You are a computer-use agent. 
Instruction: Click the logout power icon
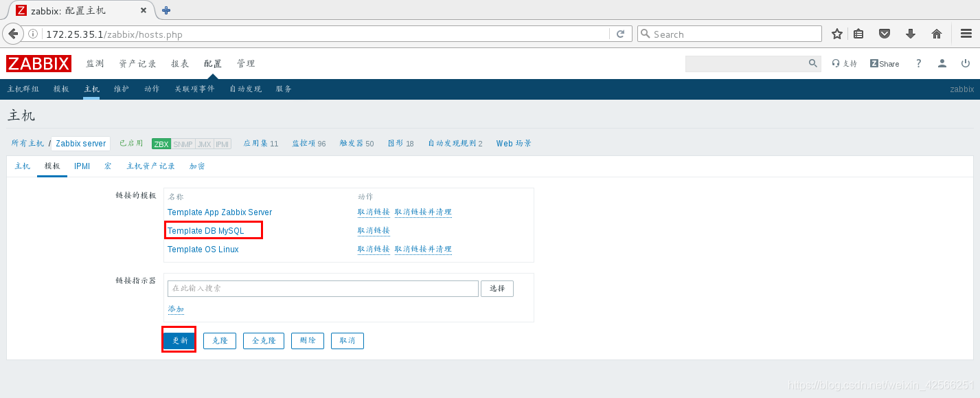(x=966, y=63)
